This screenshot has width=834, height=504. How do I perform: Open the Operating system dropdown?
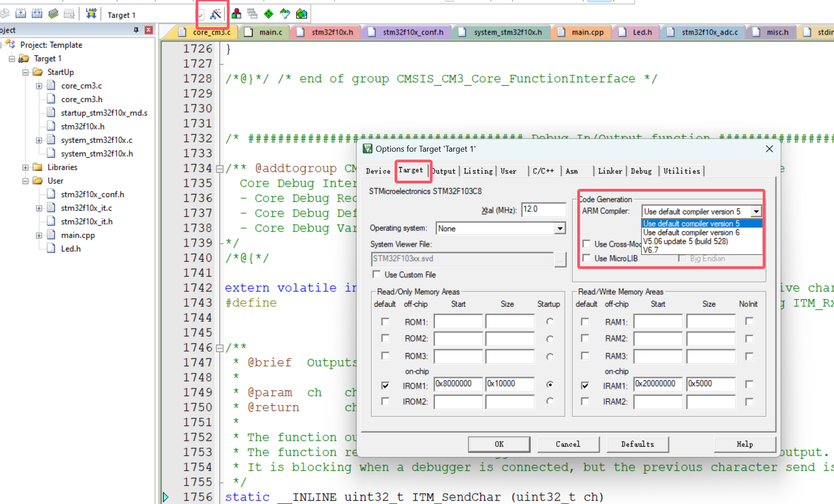pos(560,228)
